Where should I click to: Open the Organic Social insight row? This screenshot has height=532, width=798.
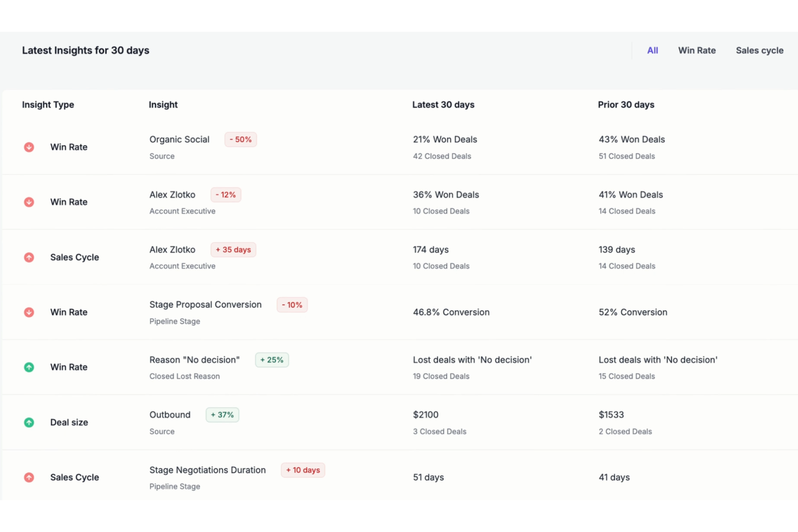click(179, 139)
